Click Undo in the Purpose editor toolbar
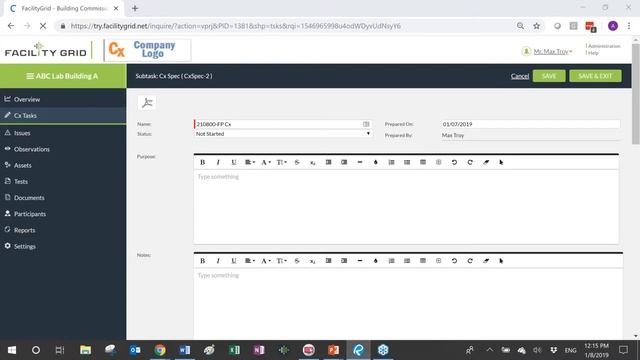The height and width of the screenshot is (360, 640). [454, 162]
